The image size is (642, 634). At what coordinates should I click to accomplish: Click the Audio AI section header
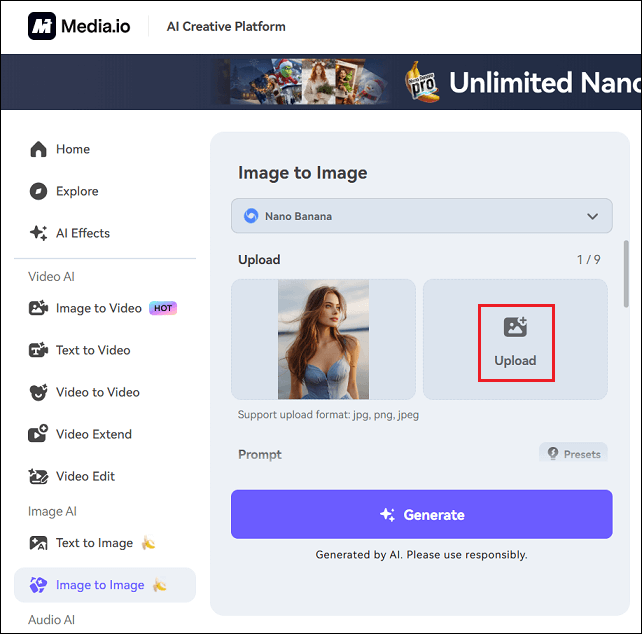(51, 620)
